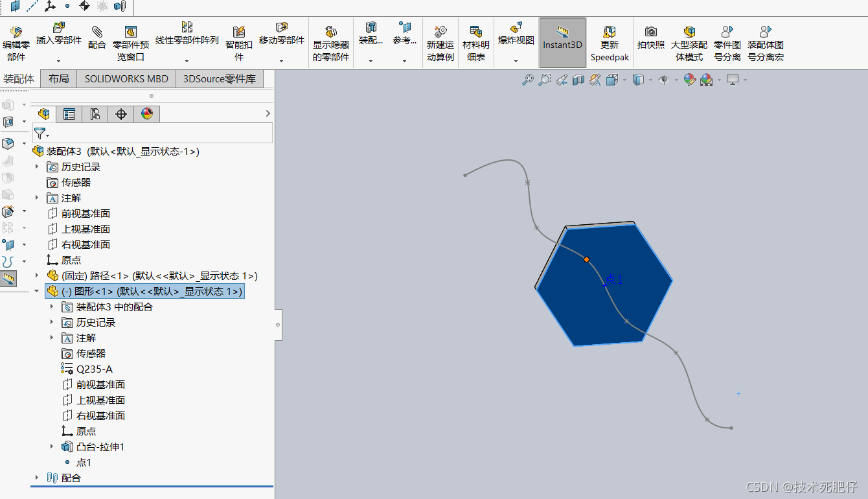Screen dimensions: 868x499
Task: Select the 配合 (Mate) paperclip tool
Action: (x=97, y=38)
